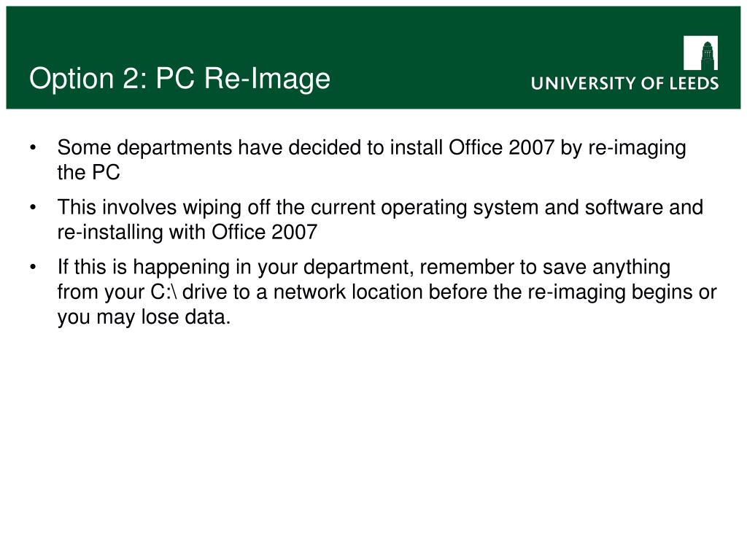The width and height of the screenshot is (747, 560).
Task: Click the University of Leeds tower logo
Action: click(x=700, y=52)
